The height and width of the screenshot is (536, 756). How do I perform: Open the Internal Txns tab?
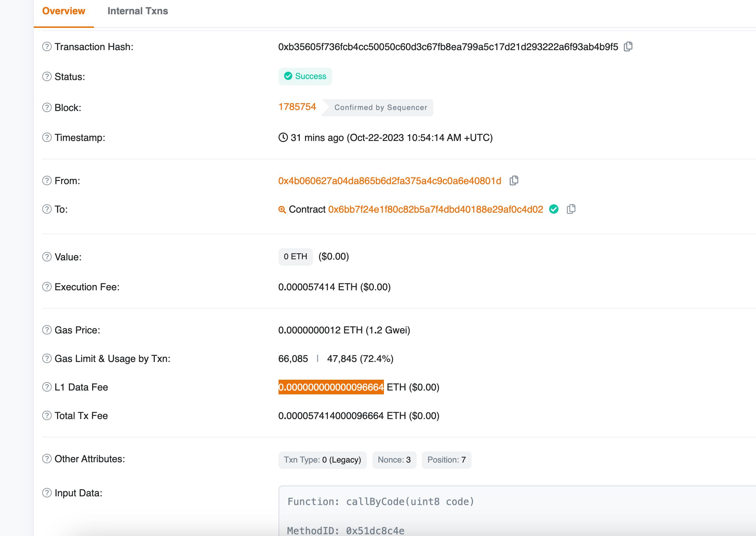138,11
